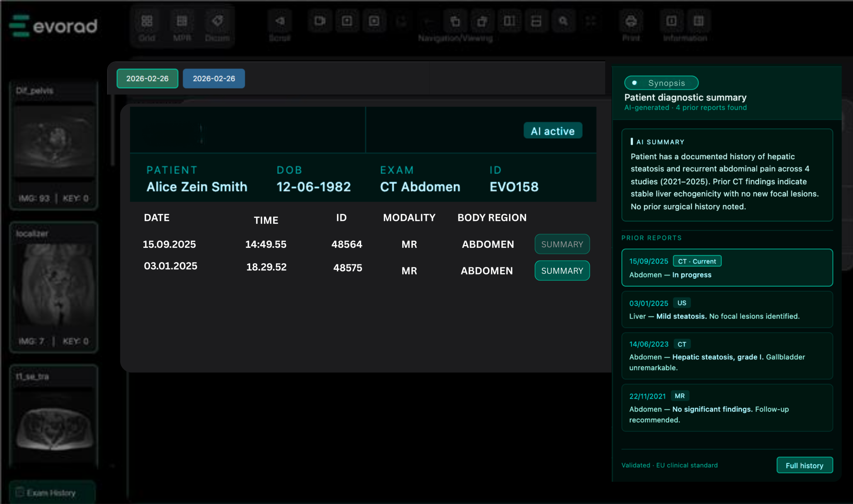
Task: Expand the 15/09/2025 CT Current report
Action: click(727, 267)
